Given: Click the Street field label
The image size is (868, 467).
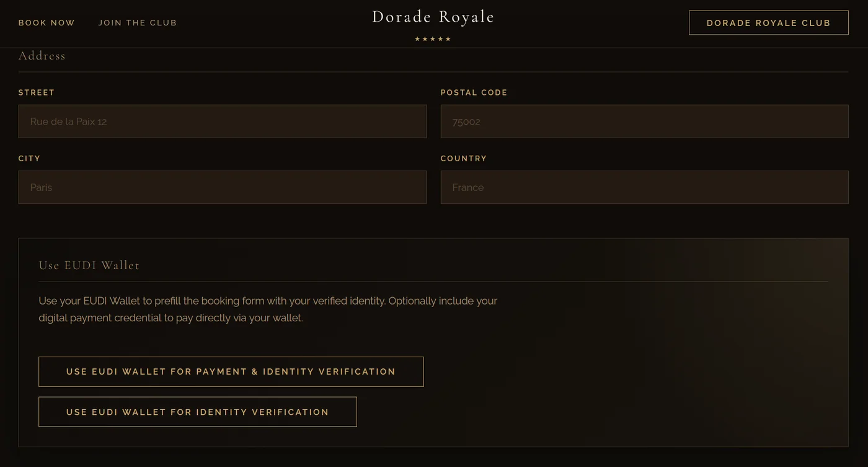Looking at the screenshot, I should coord(37,92).
